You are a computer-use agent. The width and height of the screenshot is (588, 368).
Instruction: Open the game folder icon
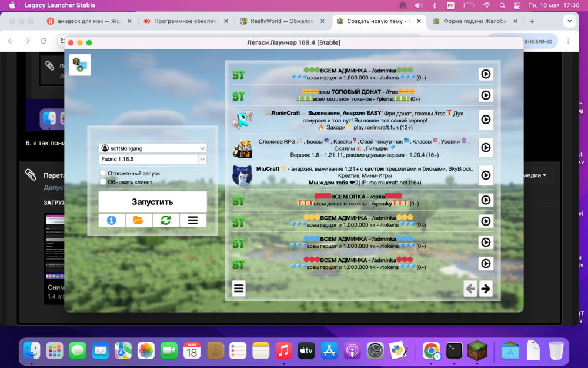(x=138, y=220)
